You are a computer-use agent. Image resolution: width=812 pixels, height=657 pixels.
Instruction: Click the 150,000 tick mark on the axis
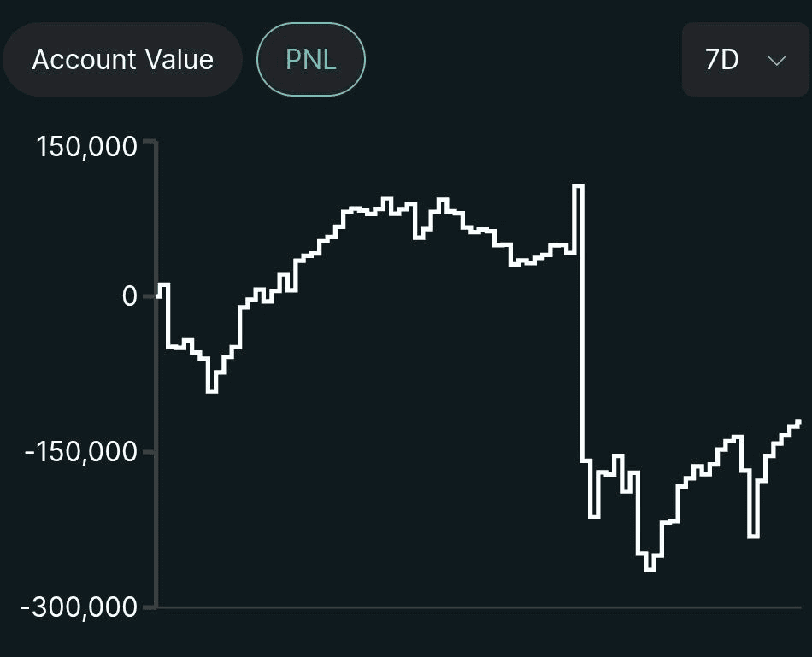click(150, 141)
